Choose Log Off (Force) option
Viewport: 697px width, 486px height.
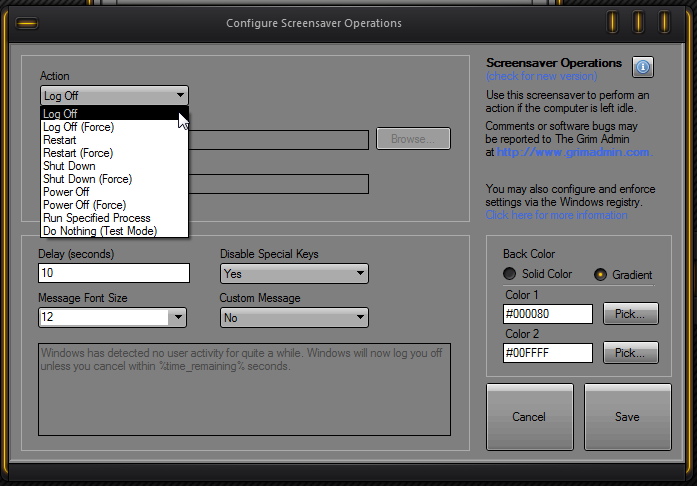coord(114,127)
